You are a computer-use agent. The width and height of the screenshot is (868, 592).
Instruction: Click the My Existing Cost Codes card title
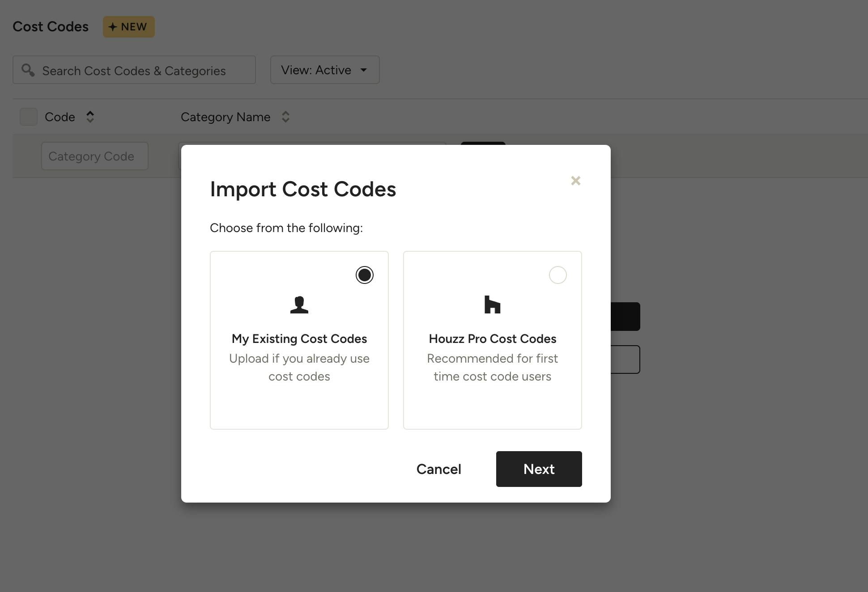(x=299, y=339)
